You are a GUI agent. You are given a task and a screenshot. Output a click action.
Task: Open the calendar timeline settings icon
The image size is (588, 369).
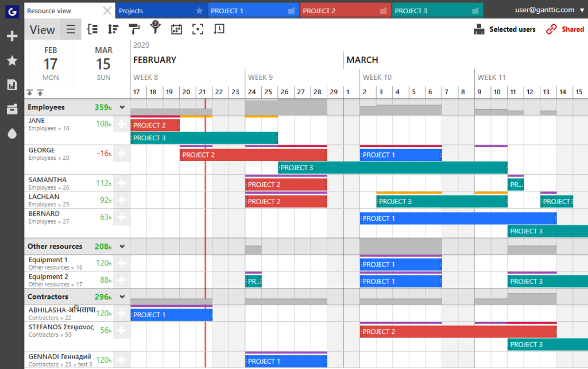point(176,29)
